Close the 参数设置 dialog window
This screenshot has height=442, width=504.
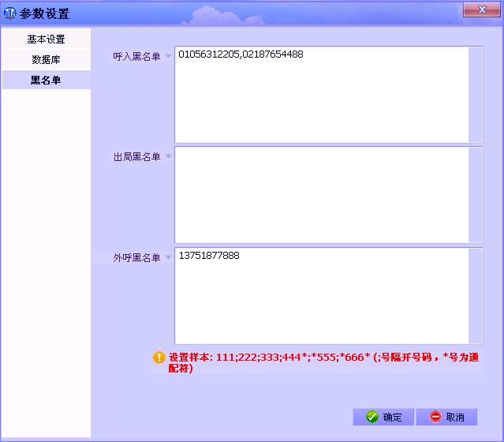480,9
